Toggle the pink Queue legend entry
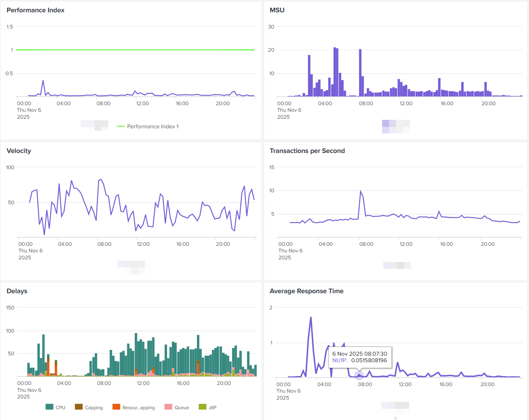Image resolution: width=529 pixels, height=420 pixels. click(x=177, y=407)
